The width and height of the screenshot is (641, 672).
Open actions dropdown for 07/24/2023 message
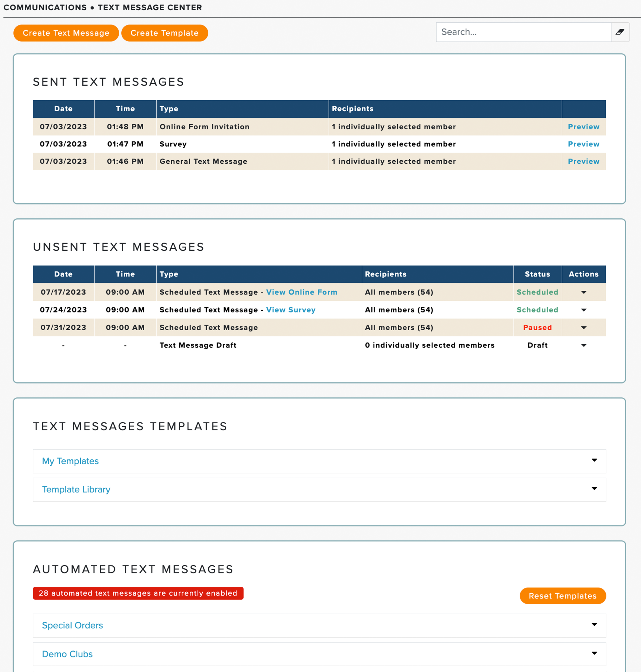tap(584, 310)
